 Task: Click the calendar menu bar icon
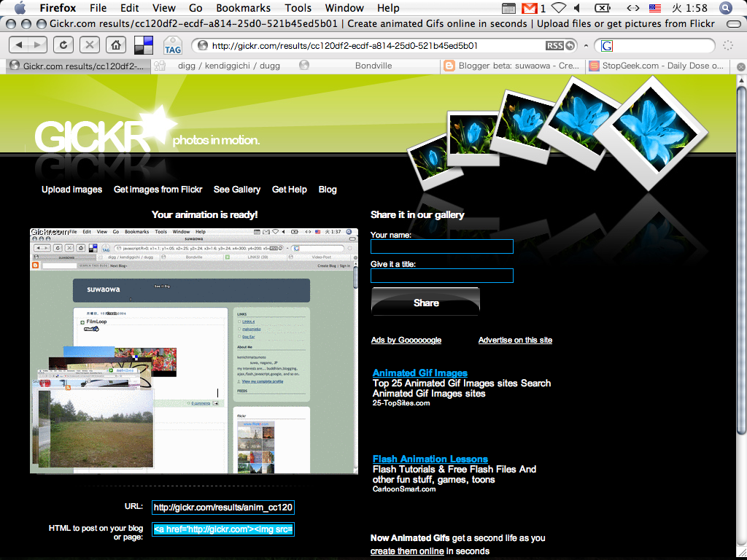[508, 8]
